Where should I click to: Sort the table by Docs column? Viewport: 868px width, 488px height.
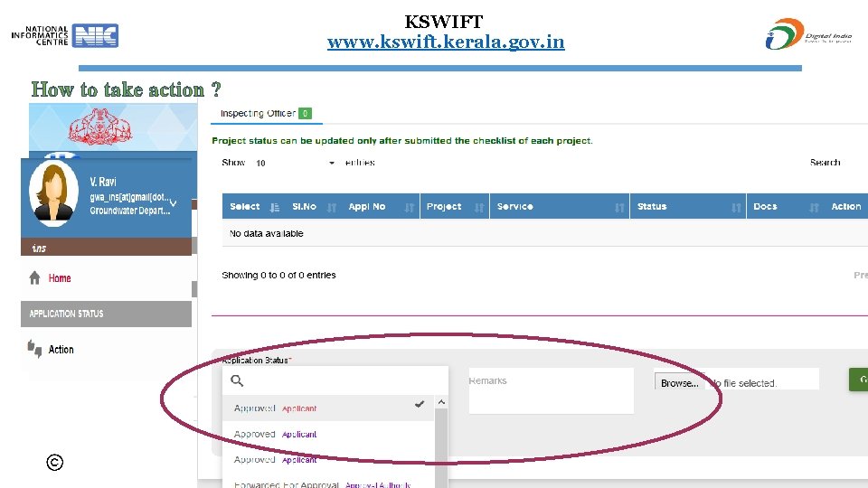[x=785, y=206]
